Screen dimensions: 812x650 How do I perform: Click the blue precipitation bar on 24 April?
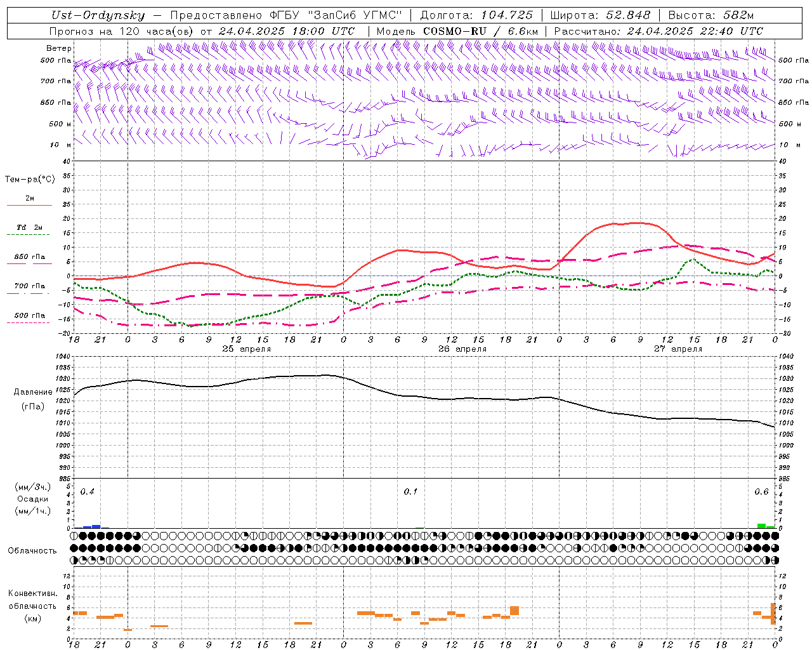[96, 526]
